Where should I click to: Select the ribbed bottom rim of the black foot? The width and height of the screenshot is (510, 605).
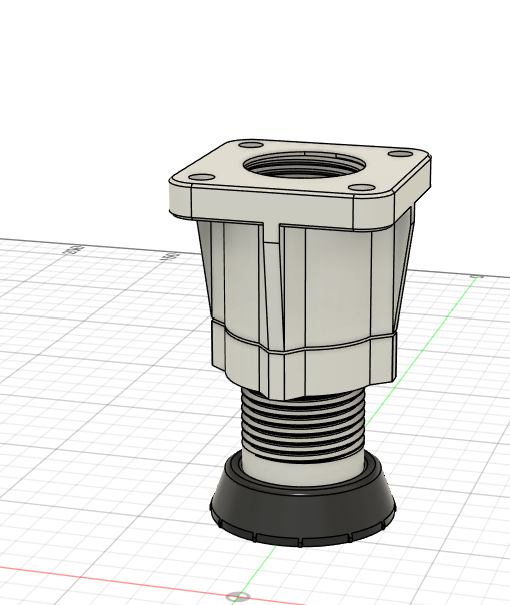pos(303,534)
